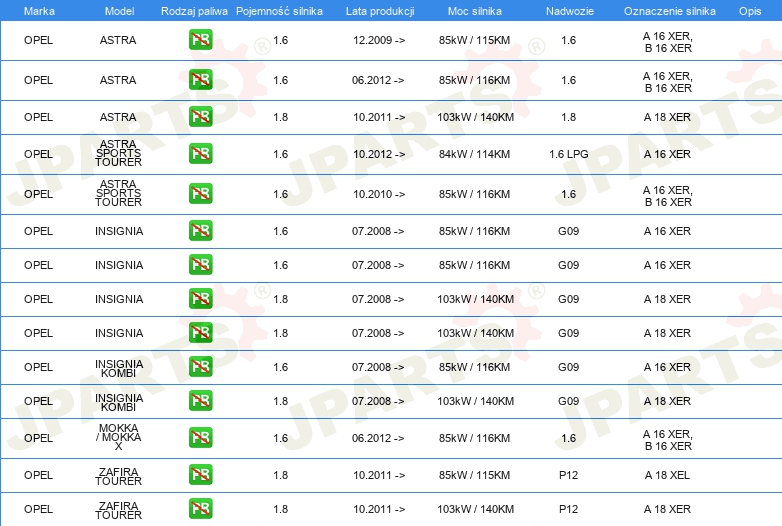Select fuel icon for Zafira Tourer 140KM row
The image size is (782, 526).
coord(200,509)
